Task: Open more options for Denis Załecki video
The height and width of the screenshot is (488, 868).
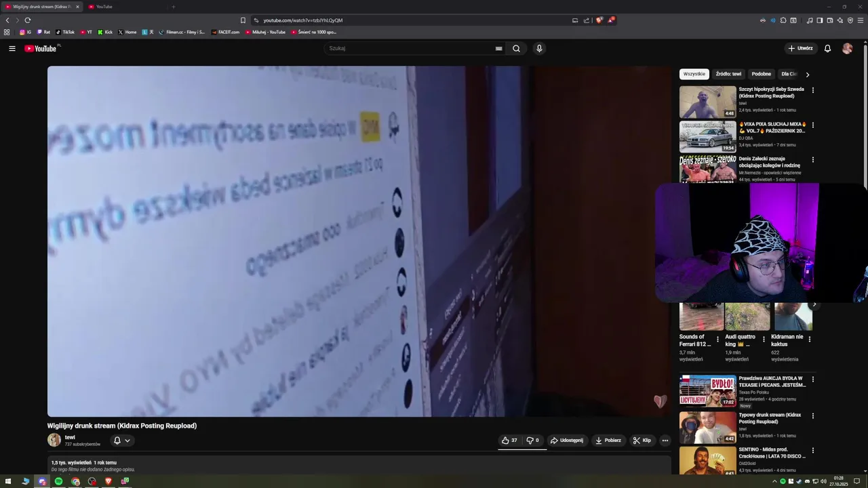Action: click(812, 159)
